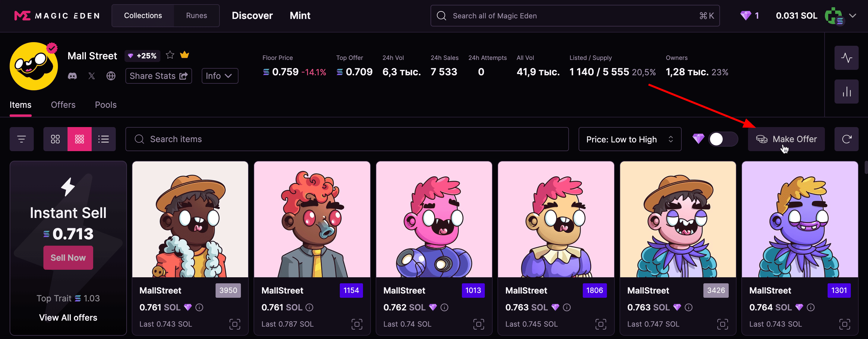Open the activity pulse chart icon
The image size is (868, 339).
(x=846, y=58)
